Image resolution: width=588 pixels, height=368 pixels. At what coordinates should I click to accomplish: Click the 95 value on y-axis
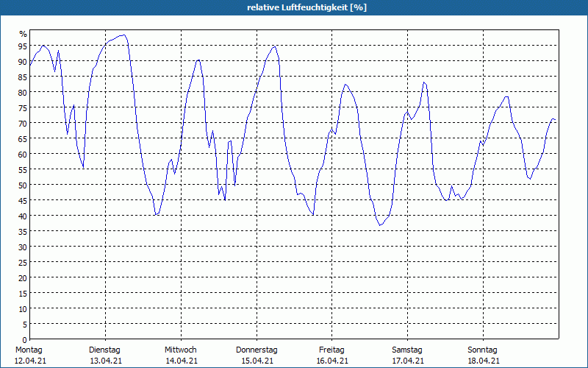coord(23,46)
